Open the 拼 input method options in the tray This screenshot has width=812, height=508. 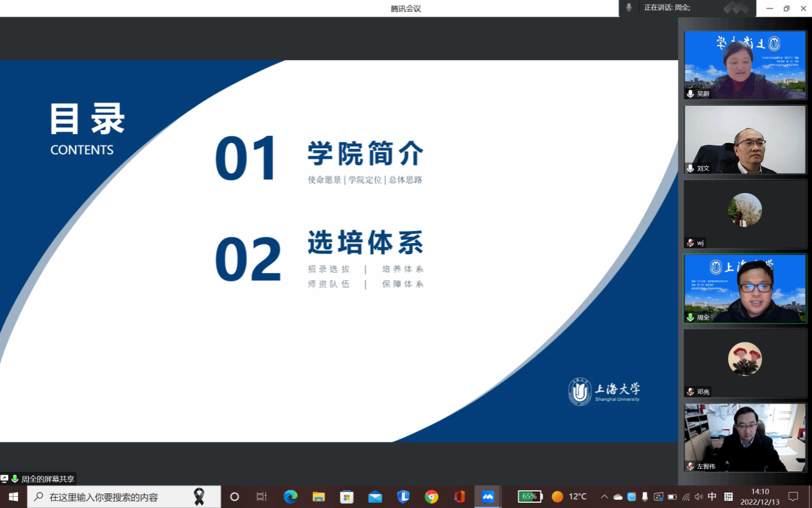729,496
